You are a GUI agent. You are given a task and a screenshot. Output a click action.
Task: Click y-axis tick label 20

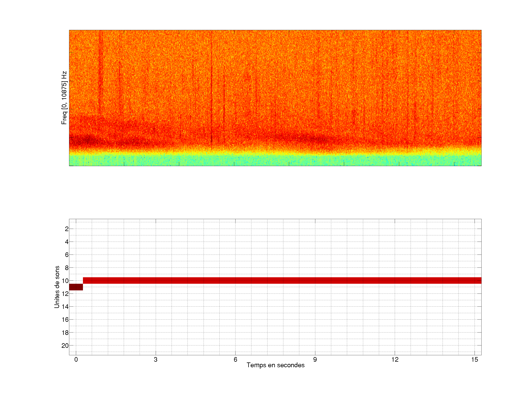65,346
